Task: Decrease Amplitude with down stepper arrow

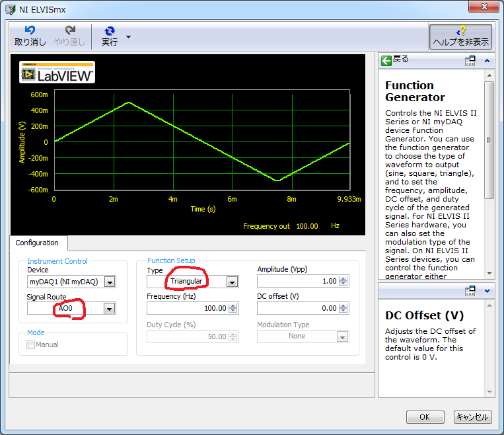Action: coord(343,284)
